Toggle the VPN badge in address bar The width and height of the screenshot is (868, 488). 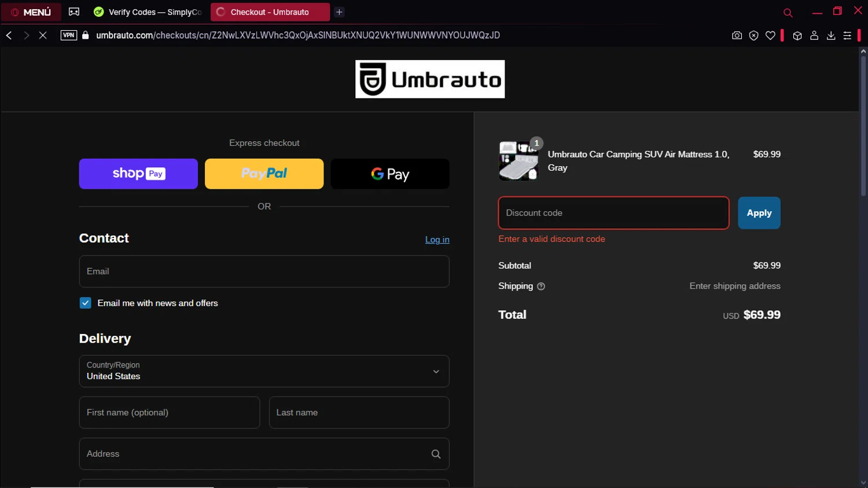coord(69,35)
